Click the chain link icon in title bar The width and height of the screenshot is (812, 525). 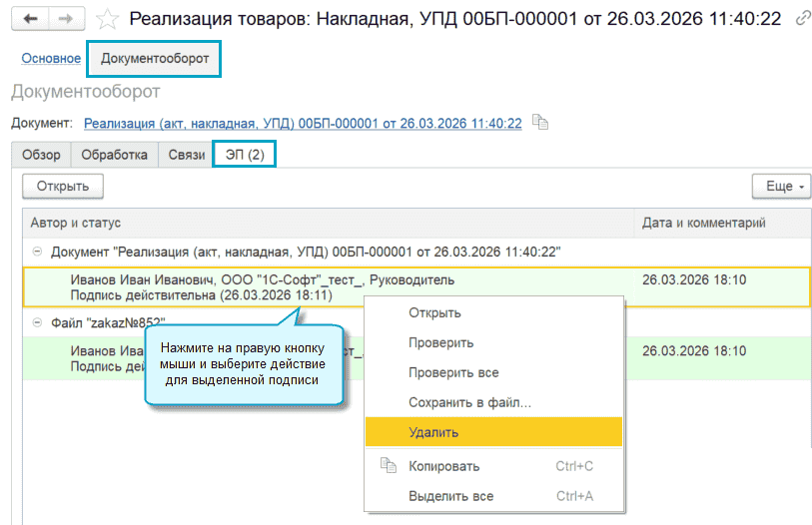802,19
